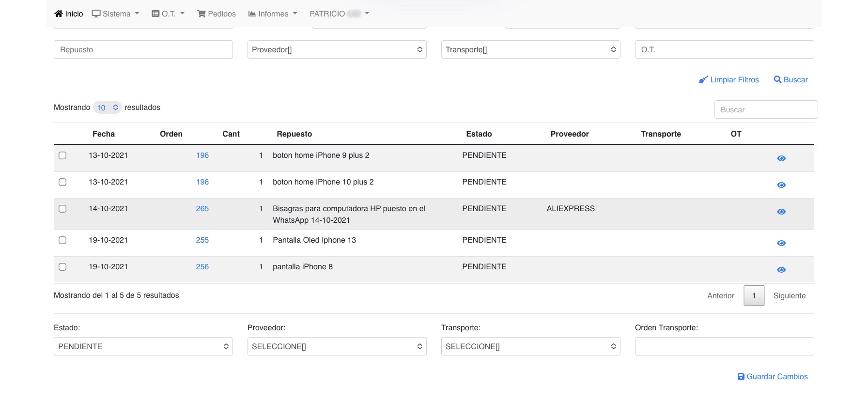Viewport: 868px width, 401px height.
Task: Sort table by OT column header
Action: coord(736,134)
